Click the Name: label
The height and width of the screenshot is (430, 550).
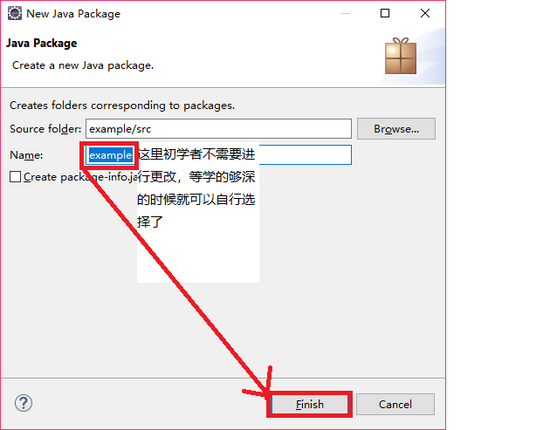[x=26, y=155]
